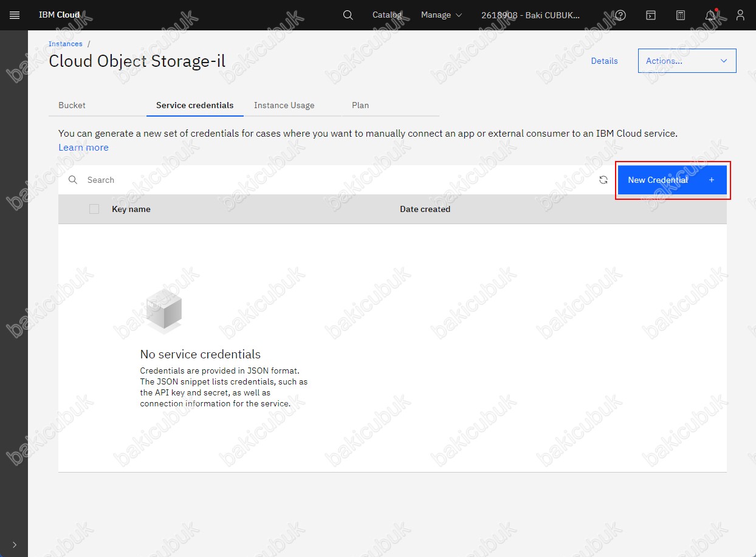
Task: Sort by Date created column header
Action: (425, 209)
